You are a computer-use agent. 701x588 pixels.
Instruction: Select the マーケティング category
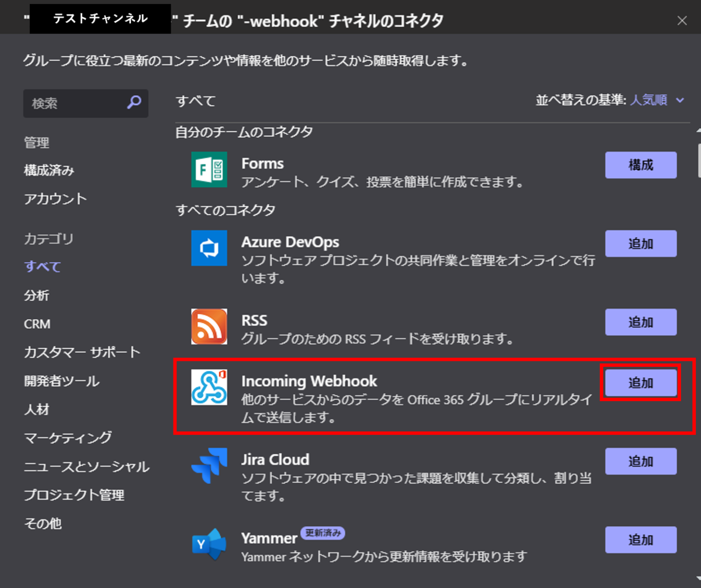coord(68,438)
